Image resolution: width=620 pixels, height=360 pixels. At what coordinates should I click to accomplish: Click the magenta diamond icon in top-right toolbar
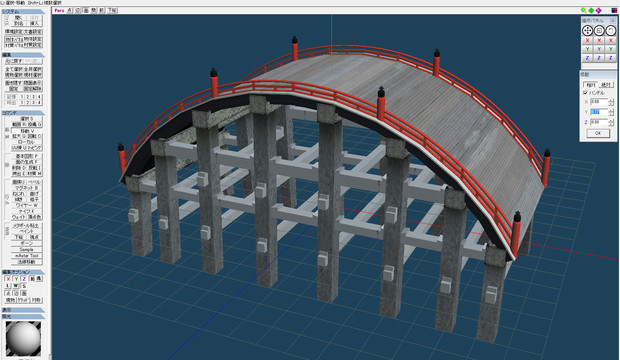(x=599, y=10)
